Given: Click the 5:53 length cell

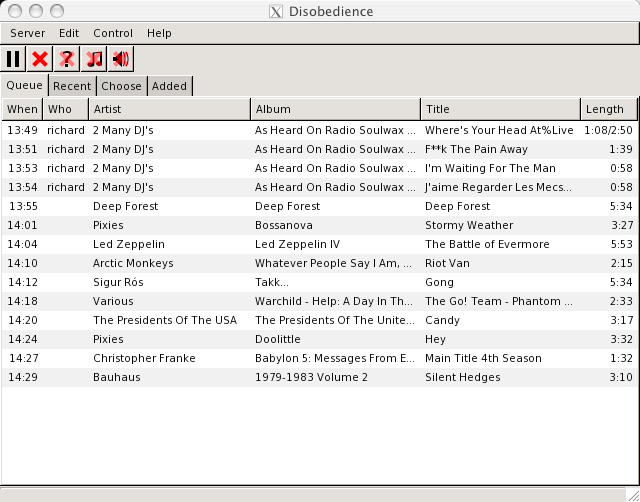Looking at the screenshot, I should pyautogui.click(x=621, y=244).
